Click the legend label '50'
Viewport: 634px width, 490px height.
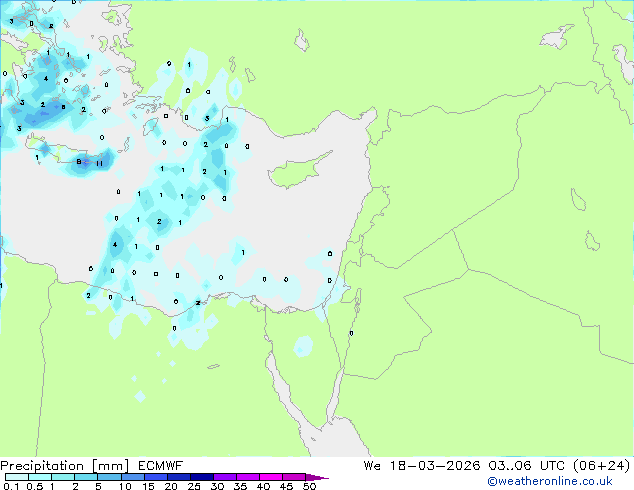[x=309, y=486]
